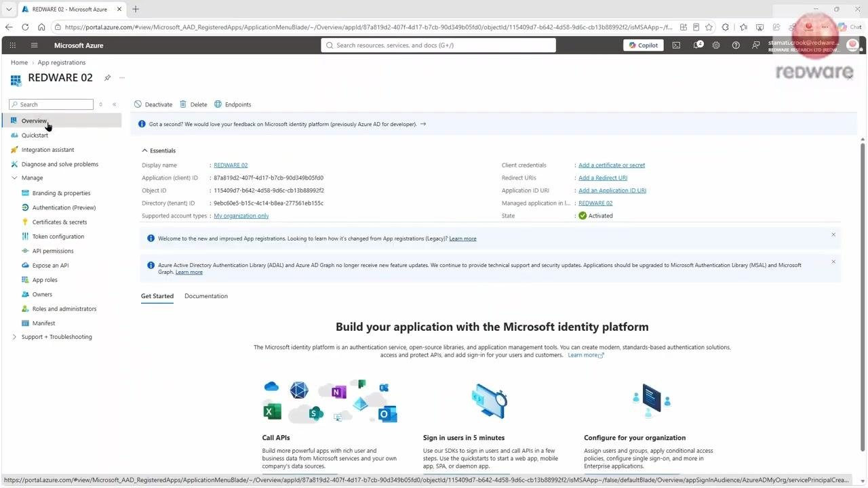Open the notifications bell icon
The image size is (868, 488).
pyautogui.click(x=696, y=45)
